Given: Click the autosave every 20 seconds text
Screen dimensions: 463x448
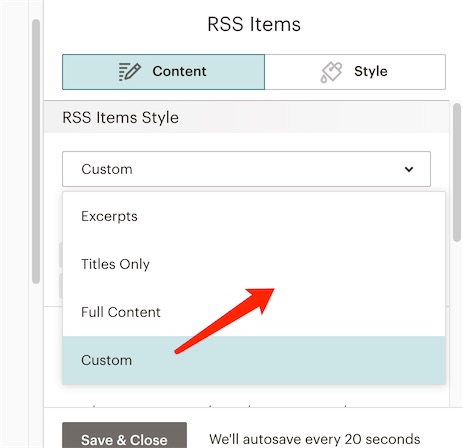Looking at the screenshot, I should (x=315, y=439).
